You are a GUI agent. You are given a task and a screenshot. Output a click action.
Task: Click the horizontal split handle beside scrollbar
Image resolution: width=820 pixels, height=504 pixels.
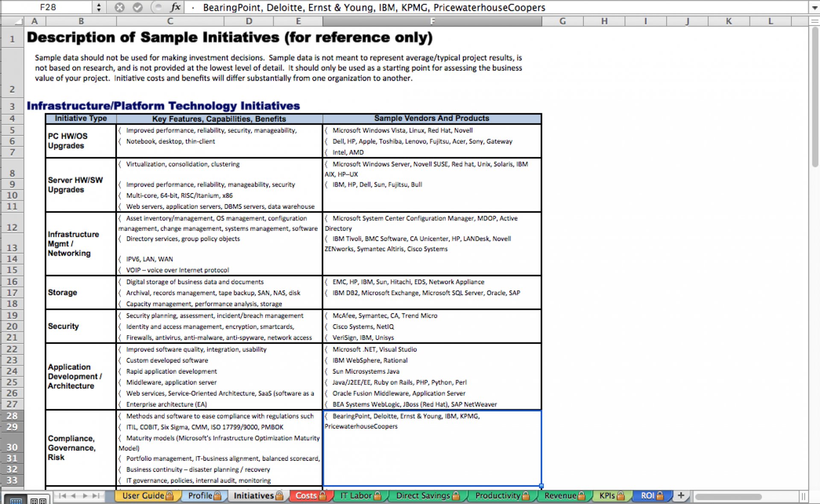pos(803,496)
